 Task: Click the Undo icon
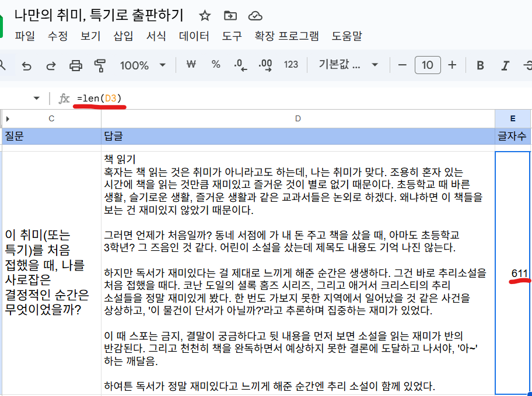(27, 65)
